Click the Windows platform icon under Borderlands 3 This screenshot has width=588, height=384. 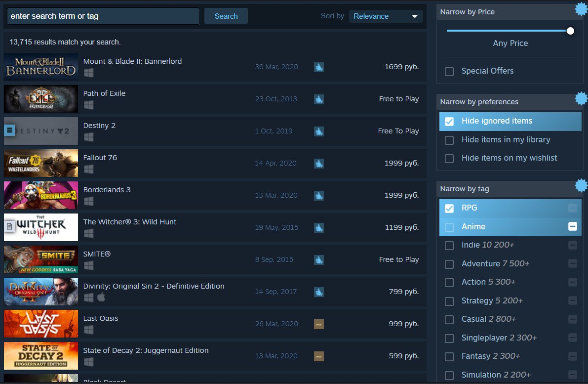click(x=88, y=201)
